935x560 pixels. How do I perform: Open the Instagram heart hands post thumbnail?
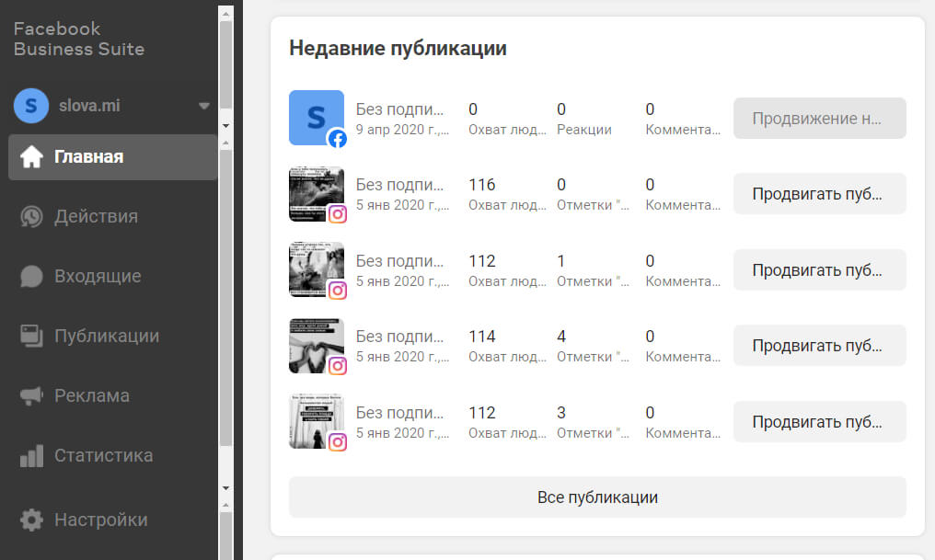[x=316, y=346]
